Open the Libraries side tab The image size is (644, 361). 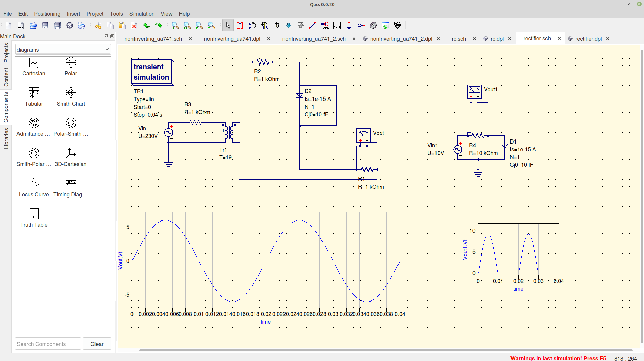[6, 138]
